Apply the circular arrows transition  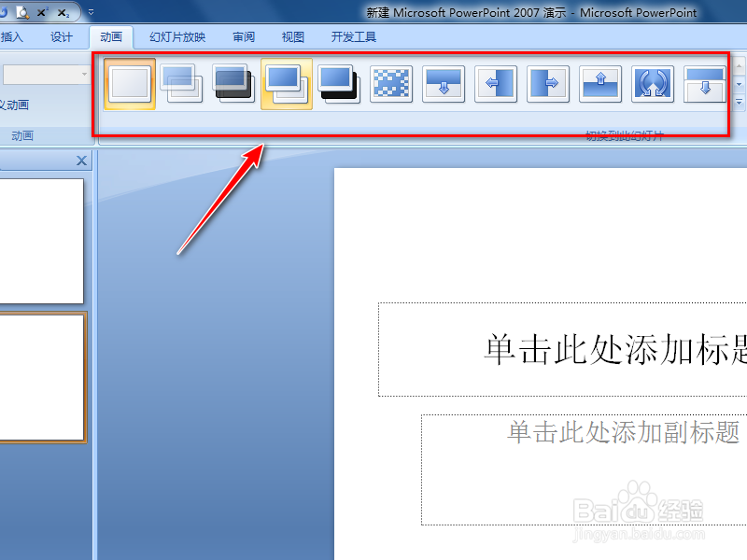click(653, 84)
